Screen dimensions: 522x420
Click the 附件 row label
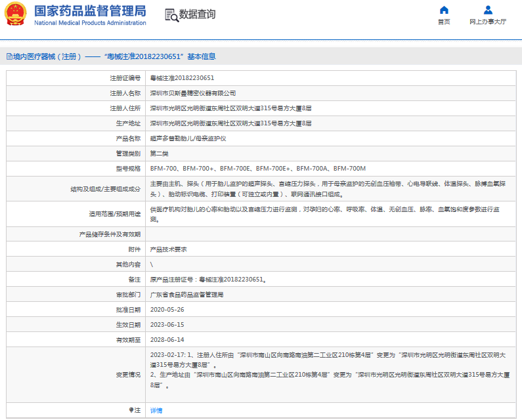click(135, 249)
